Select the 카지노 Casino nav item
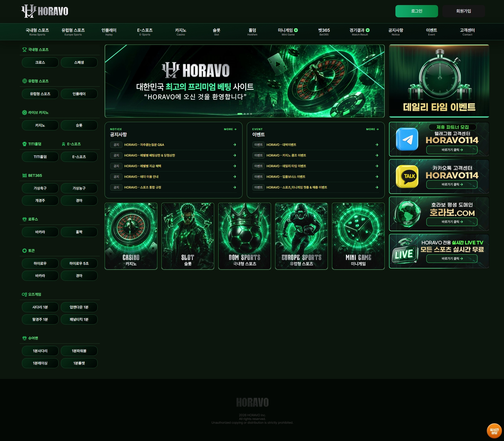Screen dimensions: 504x441 [181, 32]
